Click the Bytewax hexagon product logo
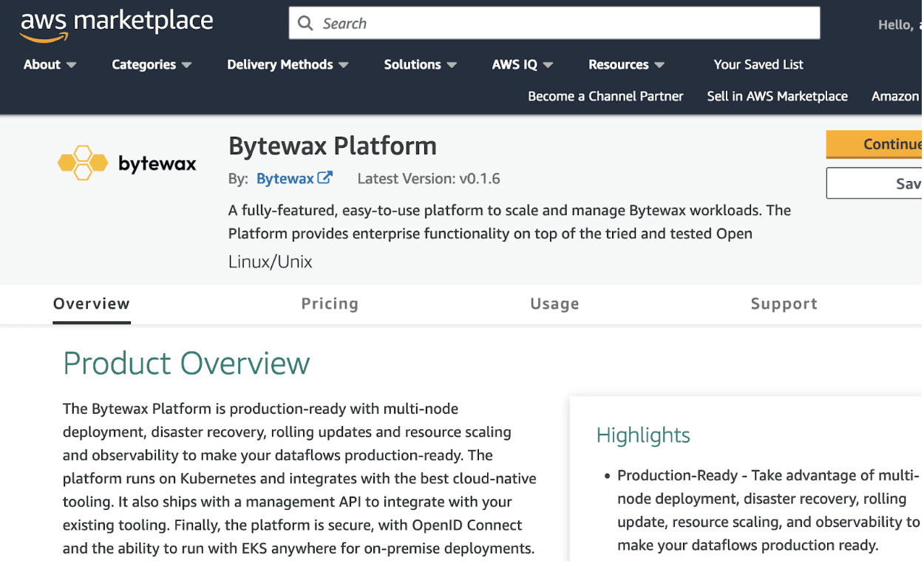The width and height of the screenshot is (924, 566). point(81,162)
